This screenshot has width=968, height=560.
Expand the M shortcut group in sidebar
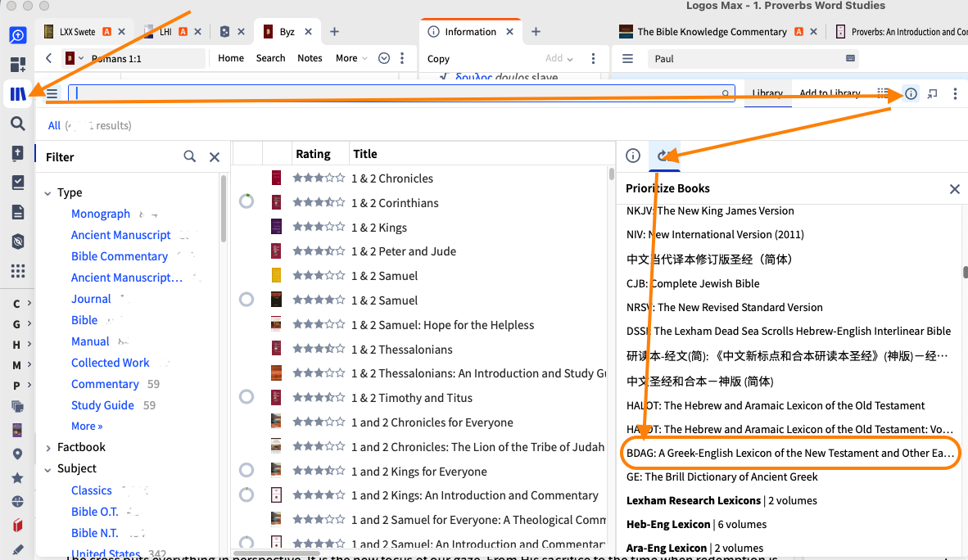(x=22, y=364)
